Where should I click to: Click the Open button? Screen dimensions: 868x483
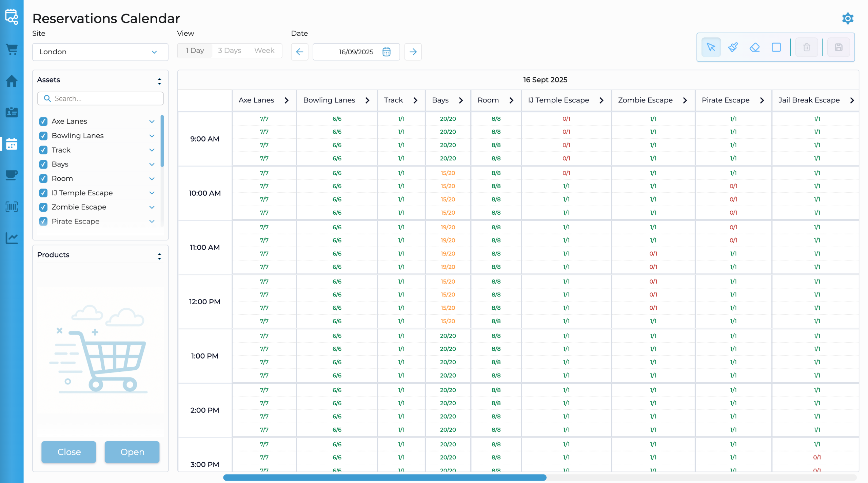[x=132, y=452]
